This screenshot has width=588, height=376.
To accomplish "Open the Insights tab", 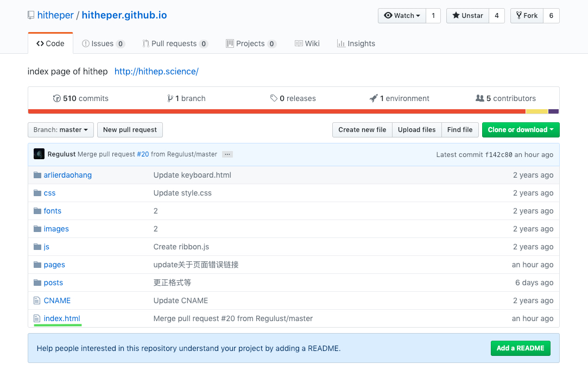I will pyautogui.click(x=356, y=43).
